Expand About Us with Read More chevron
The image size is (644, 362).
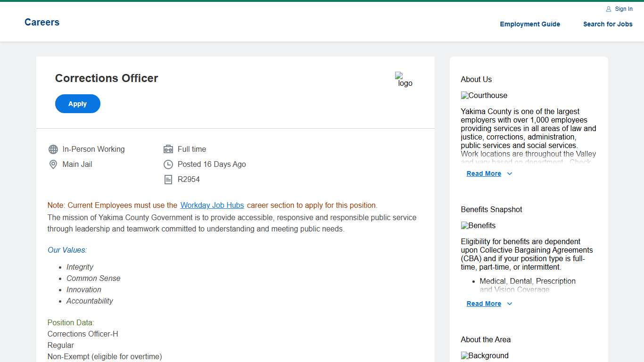(x=510, y=174)
